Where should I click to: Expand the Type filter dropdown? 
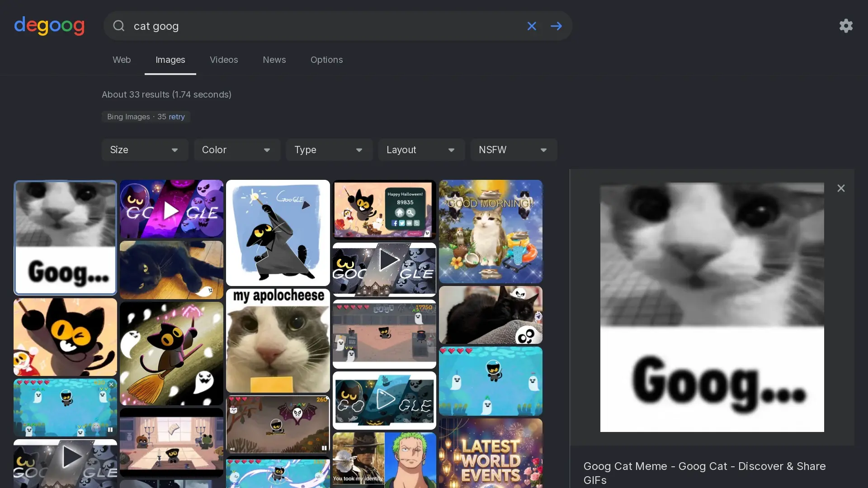point(329,150)
